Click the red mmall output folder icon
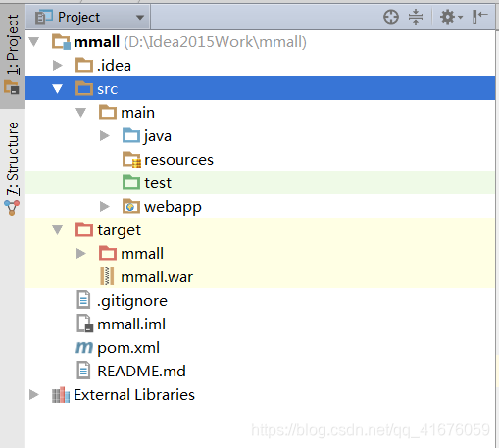This screenshot has width=499, height=448. (x=108, y=253)
